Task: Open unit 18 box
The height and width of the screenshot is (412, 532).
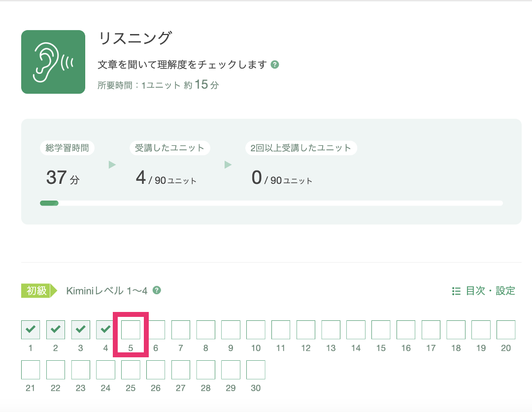Action: point(456,330)
